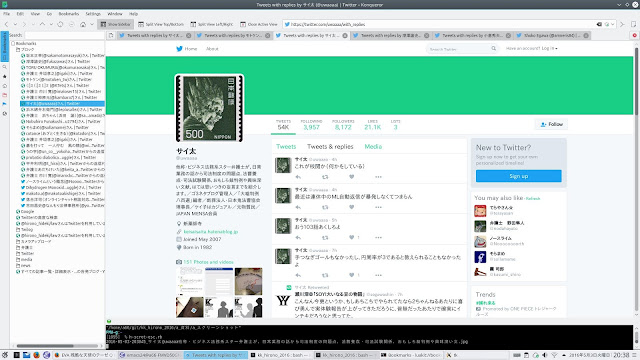Click the Stop loading icon
The width and height of the screenshot is (640, 360).
[72, 24]
